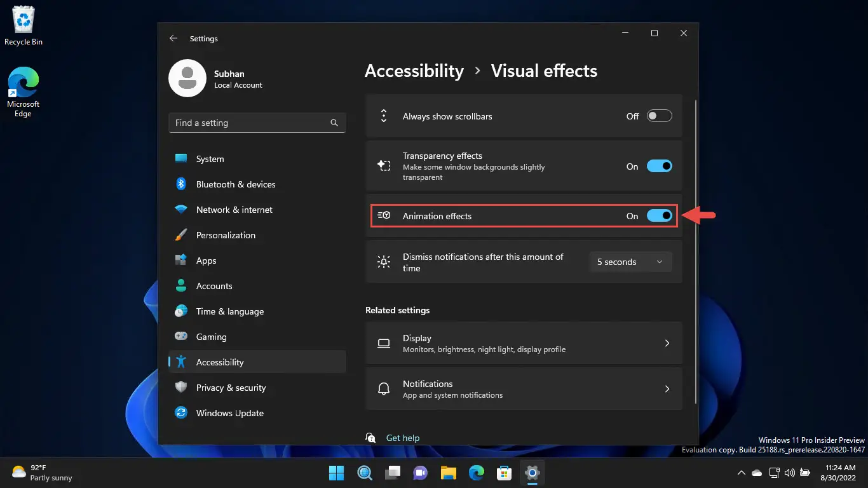Open Notifications app and system card
Screen dimensions: 868x488
pos(524,389)
